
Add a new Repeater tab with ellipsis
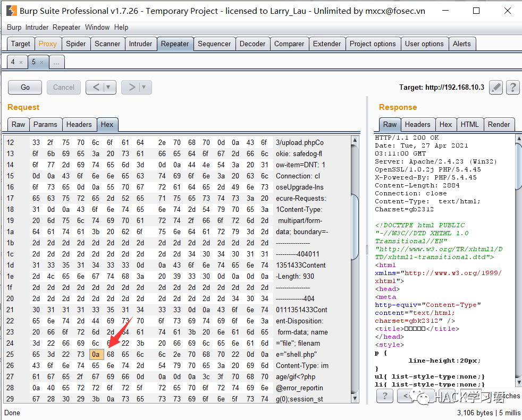56,62
